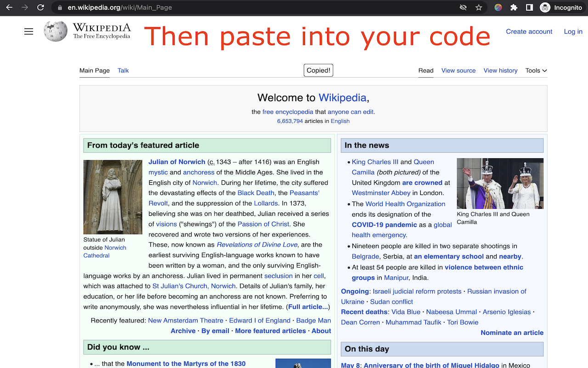This screenshot has width=588, height=368.
Task: Click the Create account link
Action: [x=529, y=31]
